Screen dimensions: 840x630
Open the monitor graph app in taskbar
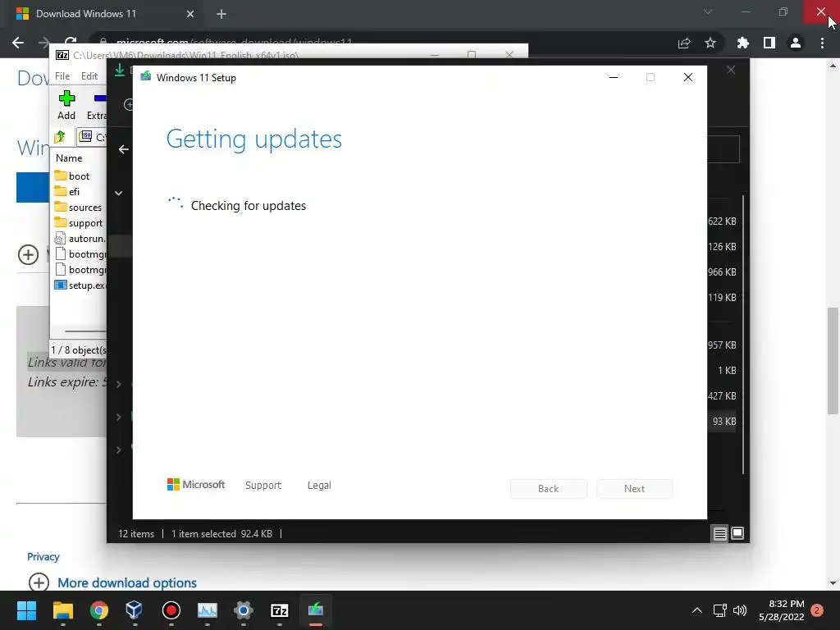pos(208,610)
